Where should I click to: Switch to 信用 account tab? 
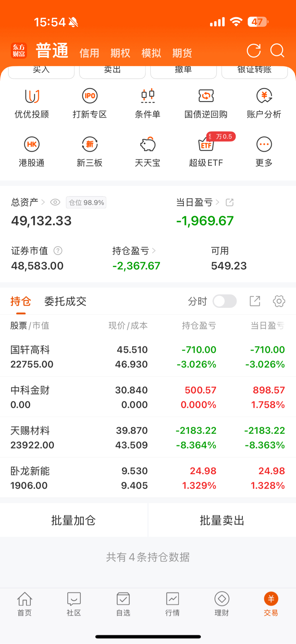click(x=89, y=53)
